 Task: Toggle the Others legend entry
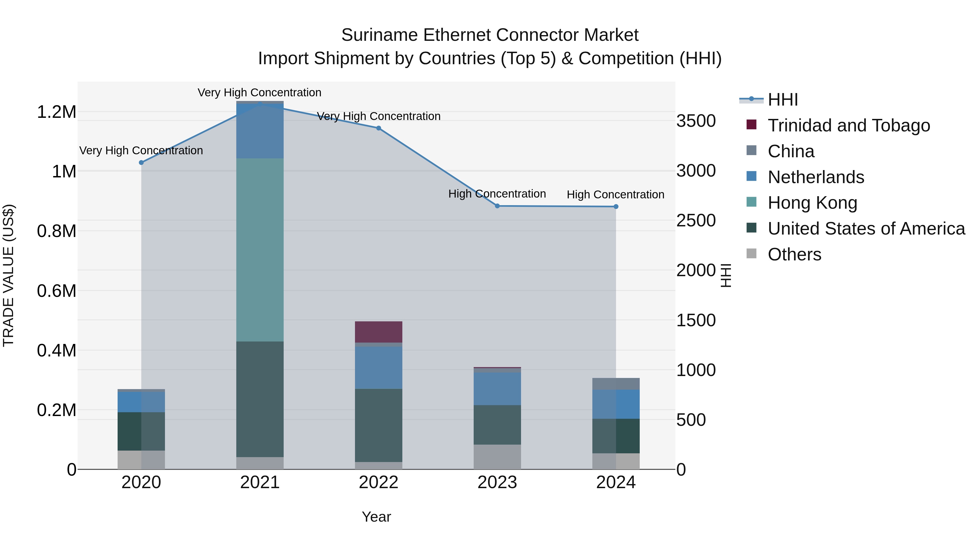[x=784, y=254]
